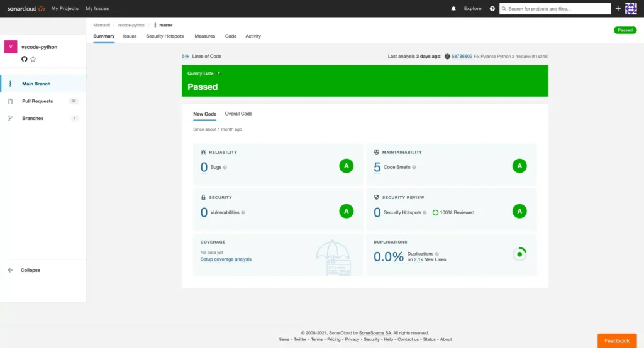Click the security lock icon

[x=203, y=197]
